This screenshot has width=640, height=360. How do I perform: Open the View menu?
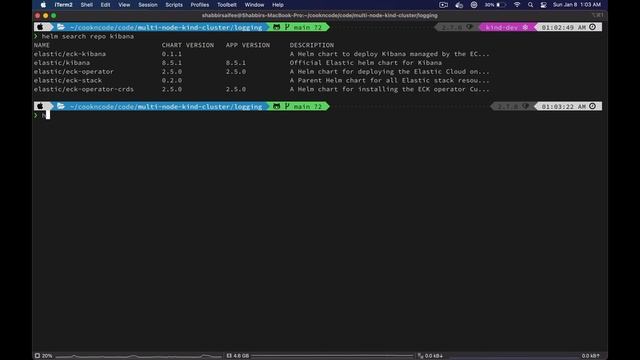point(124,5)
